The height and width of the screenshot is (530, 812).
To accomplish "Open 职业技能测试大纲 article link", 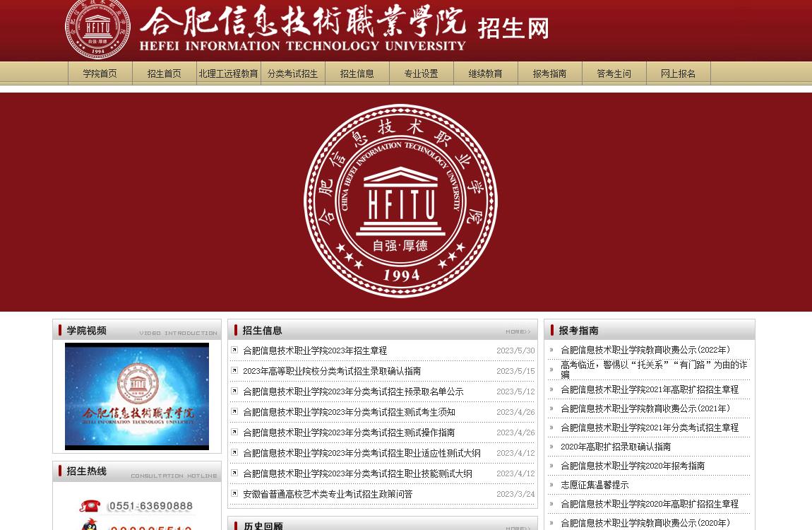I will pyautogui.click(x=358, y=473).
